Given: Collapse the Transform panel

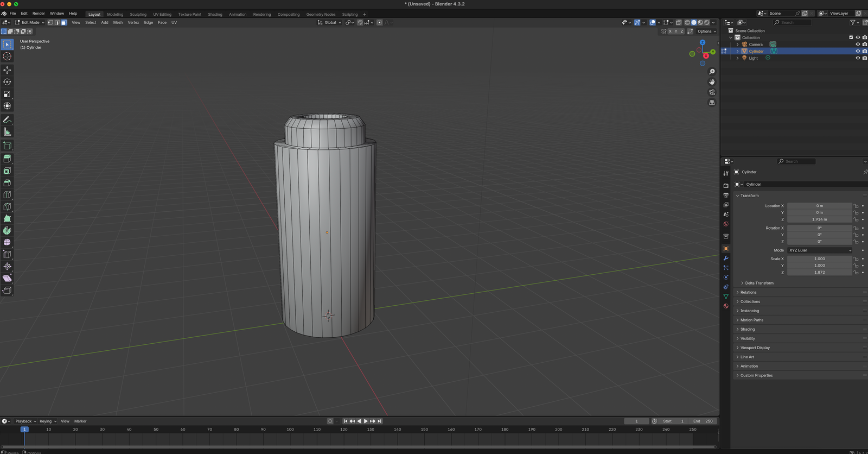Looking at the screenshot, I should pos(749,196).
